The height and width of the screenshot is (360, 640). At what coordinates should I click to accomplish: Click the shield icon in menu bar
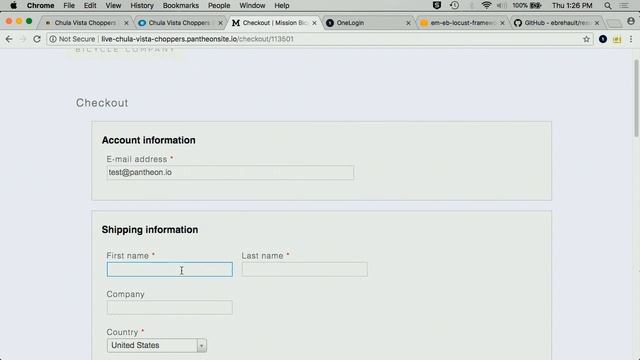[437, 5]
